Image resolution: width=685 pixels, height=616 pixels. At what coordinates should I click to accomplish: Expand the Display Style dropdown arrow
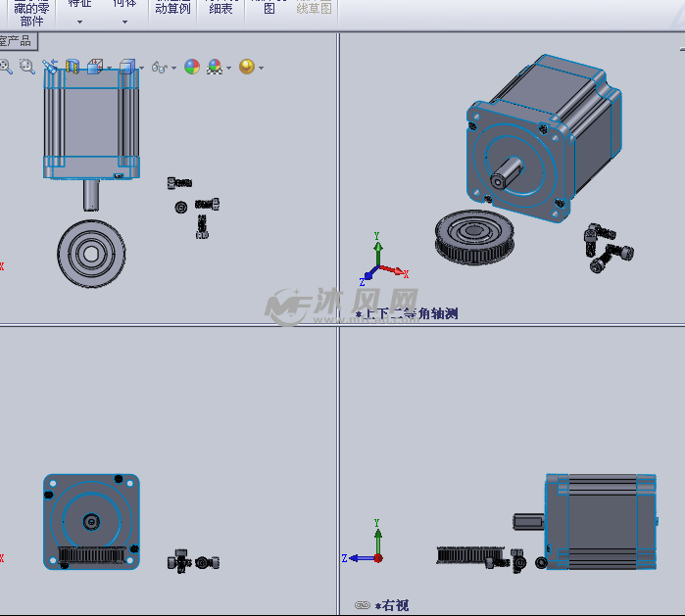pos(141,68)
